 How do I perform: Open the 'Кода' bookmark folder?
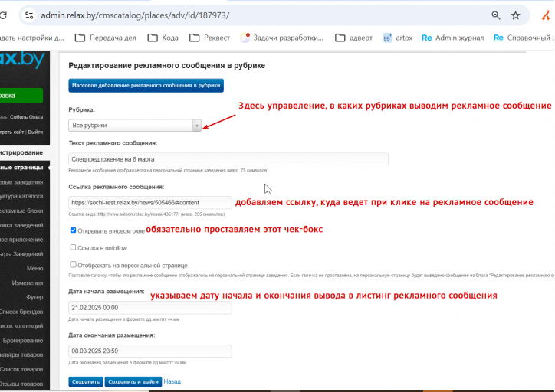coord(163,38)
